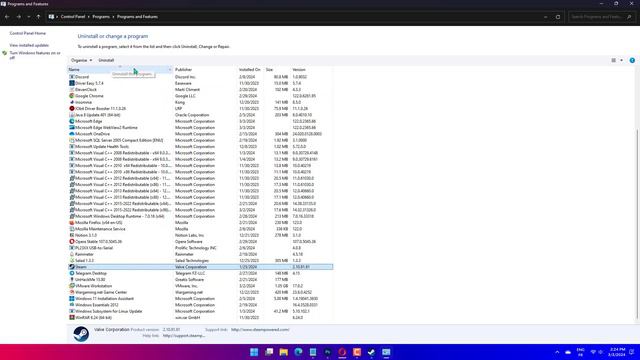640x360 pixels.
Task: Select the Notion 3.1.0 entry
Action: pyautogui.click(x=200, y=235)
